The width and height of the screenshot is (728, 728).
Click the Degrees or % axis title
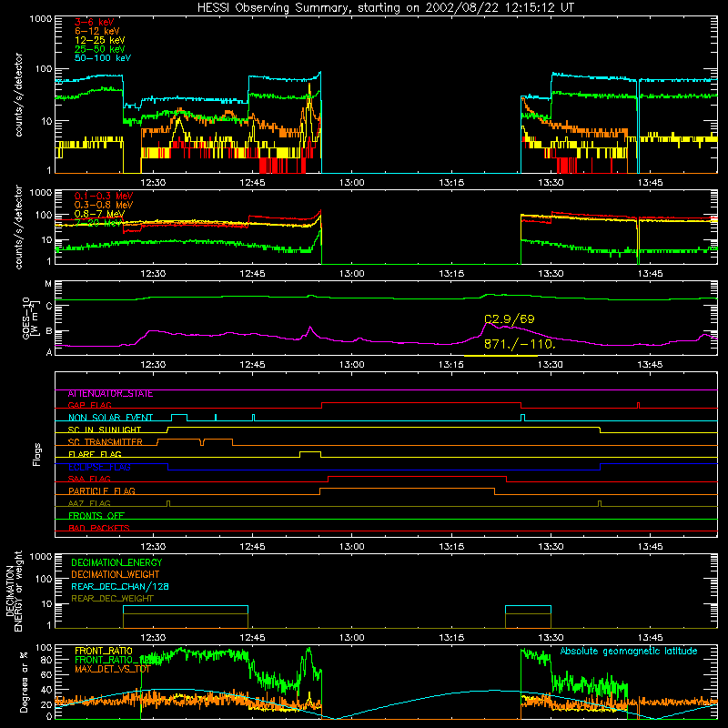point(24,682)
